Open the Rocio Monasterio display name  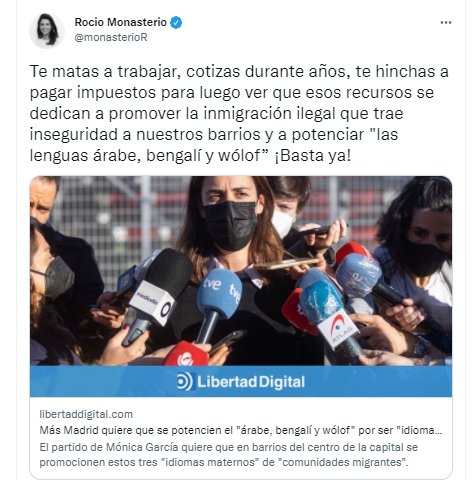tap(121, 22)
